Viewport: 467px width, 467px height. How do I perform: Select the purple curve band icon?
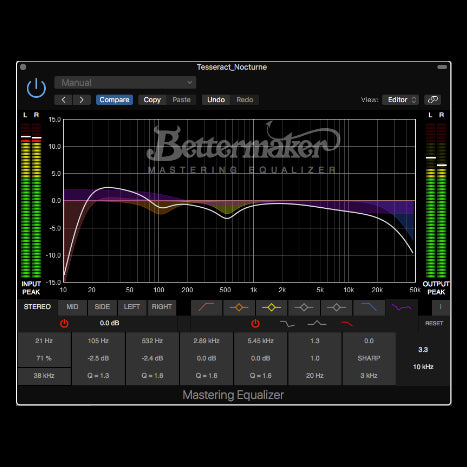tap(401, 307)
